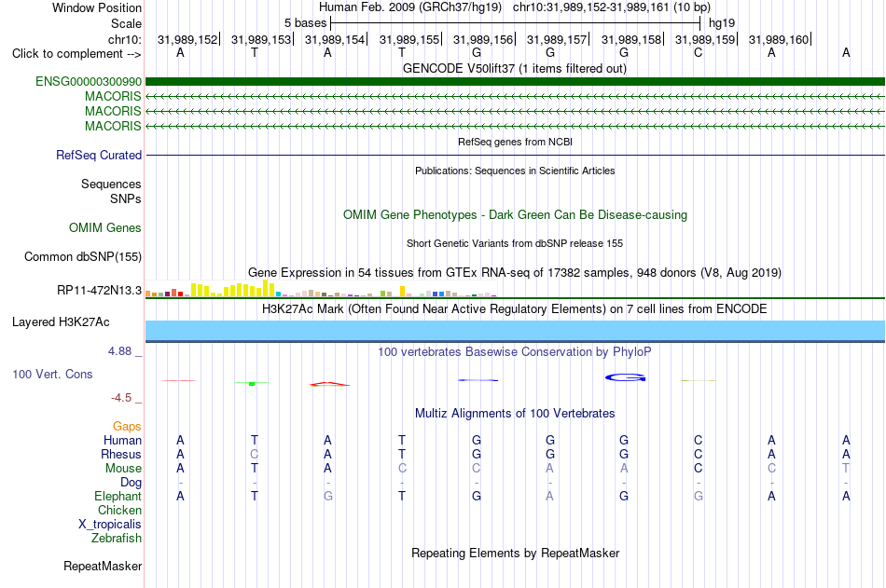Click the blue RefSeq Curated gene line
This screenshot has width=886, height=588.
(x=515, y=155)
